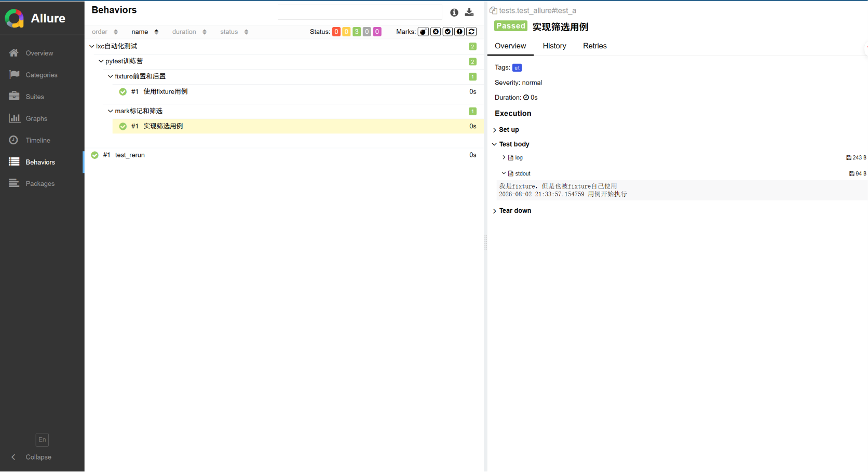Switch to the History tab
The width and height of the screenshot is (868, 472).
click(554, 46)
